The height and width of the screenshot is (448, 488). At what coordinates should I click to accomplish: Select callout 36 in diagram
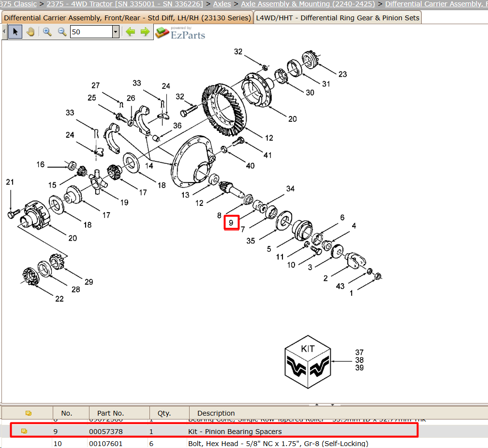click(177, 126)
